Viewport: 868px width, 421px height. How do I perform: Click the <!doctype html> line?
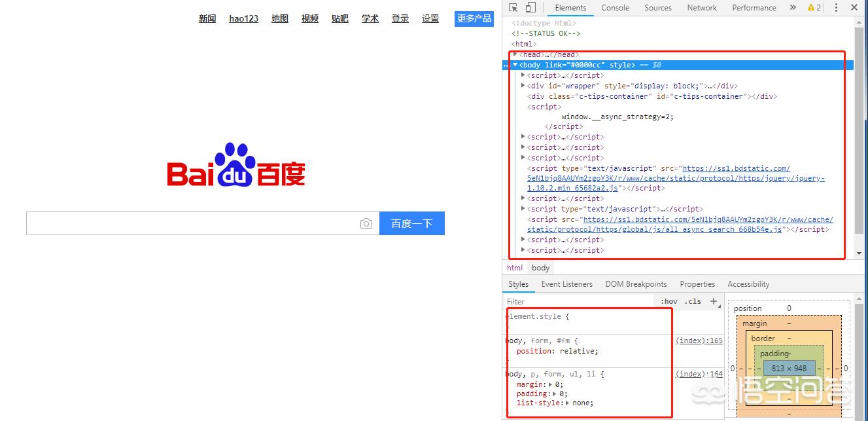pyautogui.click(x=544, y=23)
